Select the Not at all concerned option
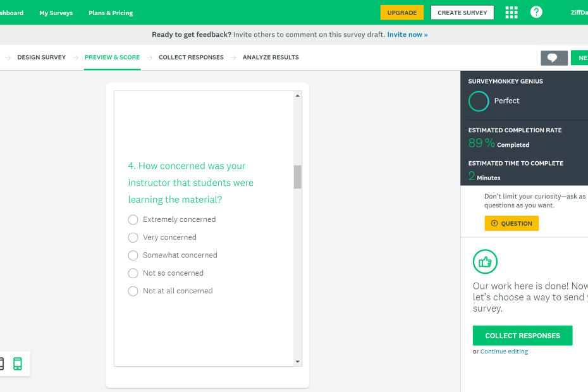The height and width of the screenshot is (392, 588). click(x=133, y=291)
